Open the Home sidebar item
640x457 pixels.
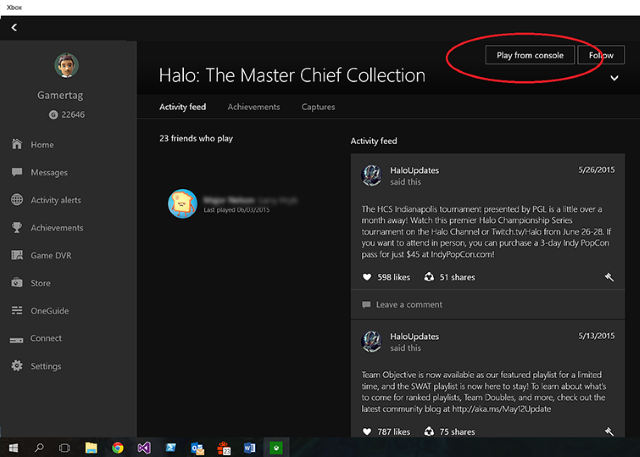click(33, 144)
